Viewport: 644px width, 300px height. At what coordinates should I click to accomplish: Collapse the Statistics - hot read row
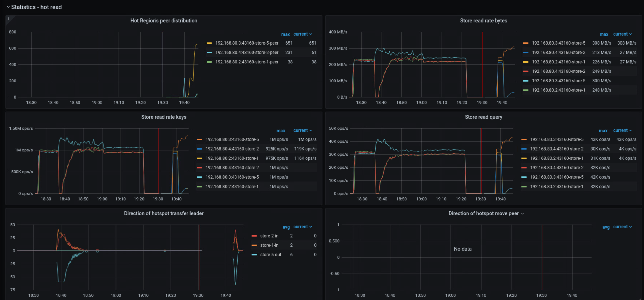click(x=8, y=7)
